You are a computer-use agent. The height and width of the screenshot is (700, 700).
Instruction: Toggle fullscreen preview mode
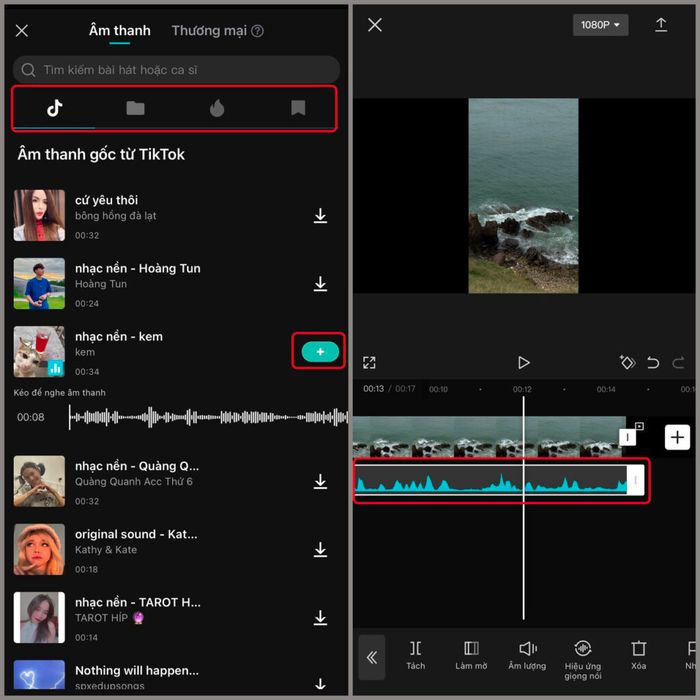tap(370, 363)
